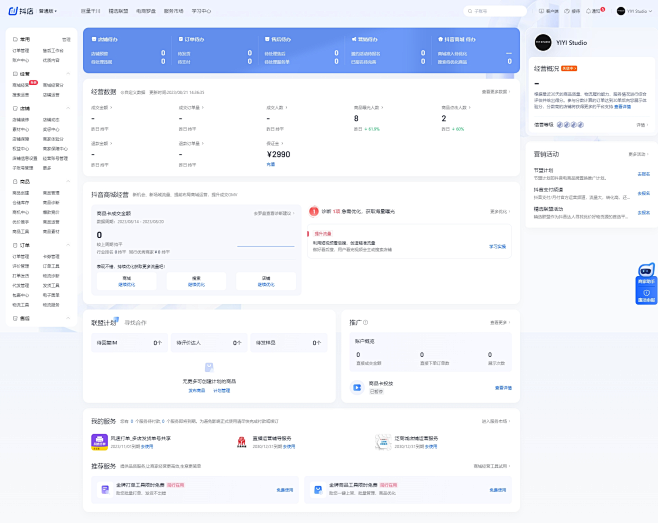Click inside the top search box
The image size is (658, 523).
[500, 11]
